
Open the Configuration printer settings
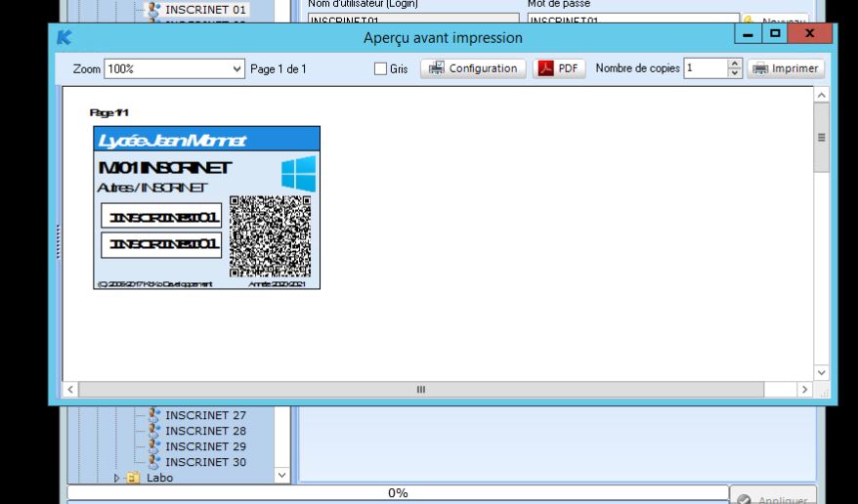pyautogui.click(x=473, y=68)
